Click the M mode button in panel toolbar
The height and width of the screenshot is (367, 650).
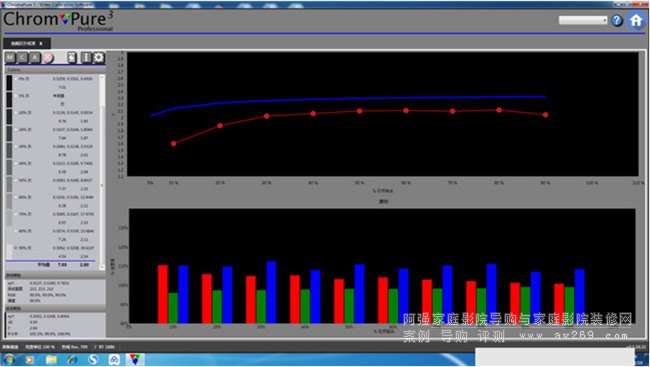(x=10, y=58)
